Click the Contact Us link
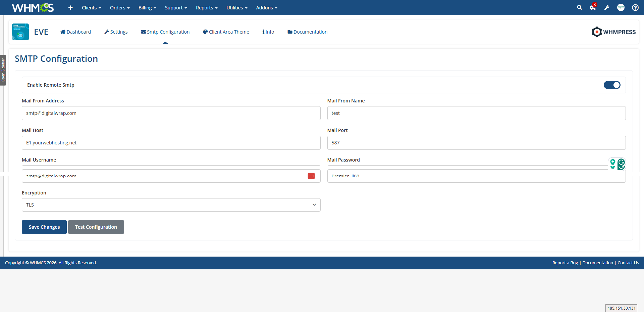The height and width of the screenshot is (312, 644). coord(628,263)
